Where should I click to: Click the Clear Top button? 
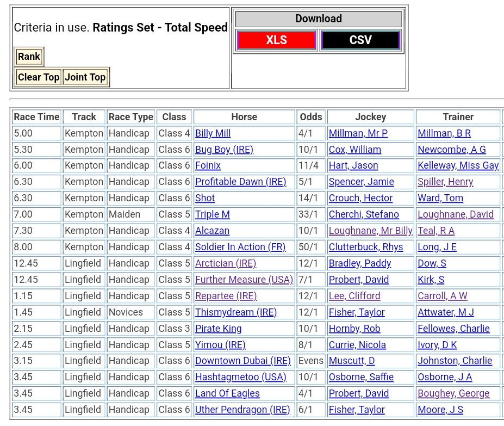(39, 77)
